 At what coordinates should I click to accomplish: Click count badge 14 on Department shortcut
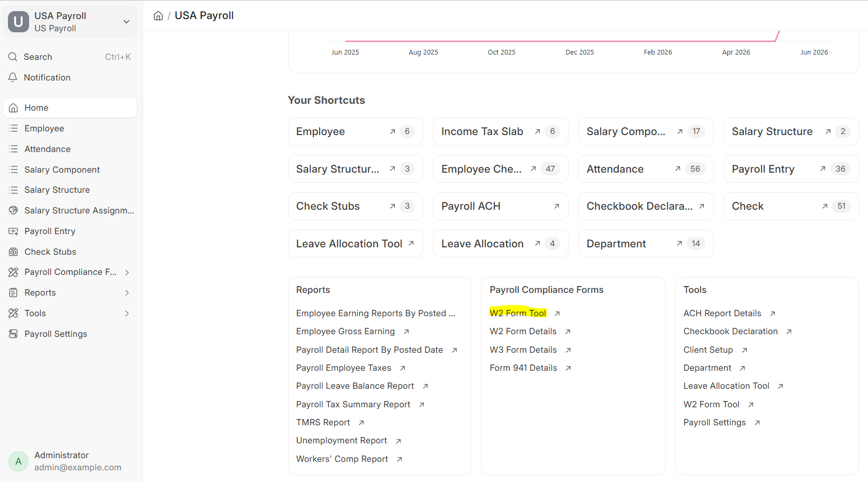695,244
